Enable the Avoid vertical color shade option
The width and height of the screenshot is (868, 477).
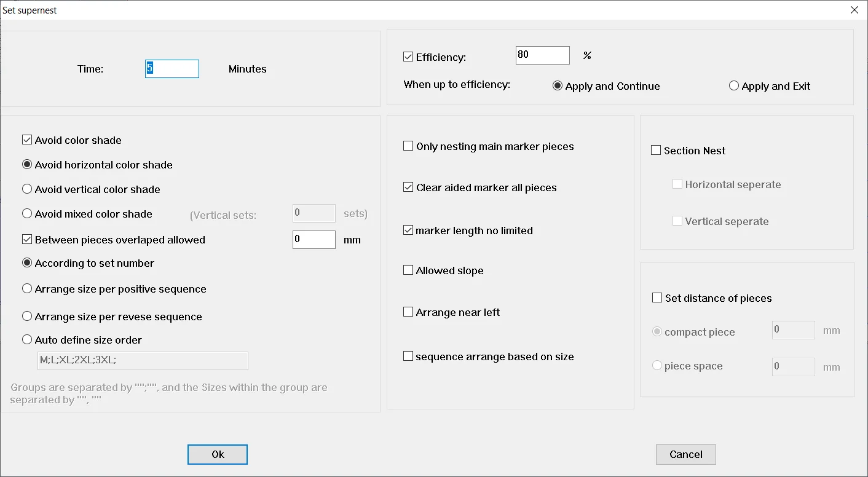(x=27, y=189)
